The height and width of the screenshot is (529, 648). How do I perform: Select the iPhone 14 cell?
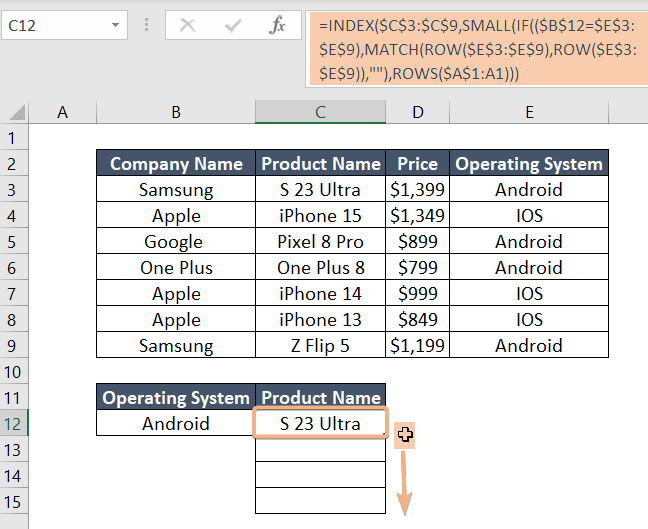pyautogui.click(x=320, y=294)
